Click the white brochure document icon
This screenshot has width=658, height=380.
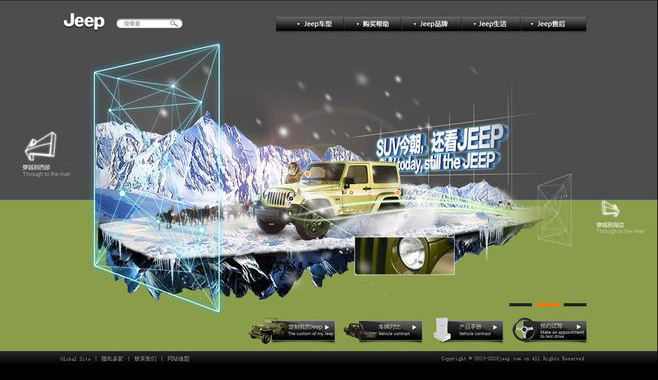442,330
